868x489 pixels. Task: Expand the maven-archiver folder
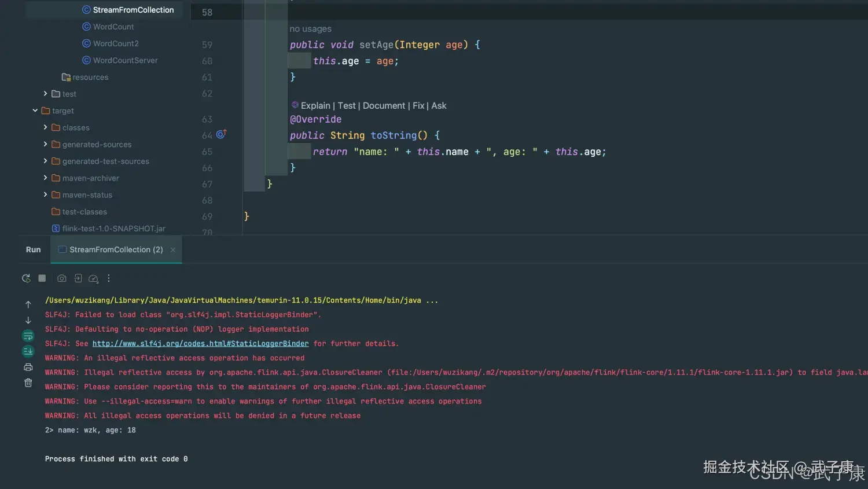click(45, 178)
